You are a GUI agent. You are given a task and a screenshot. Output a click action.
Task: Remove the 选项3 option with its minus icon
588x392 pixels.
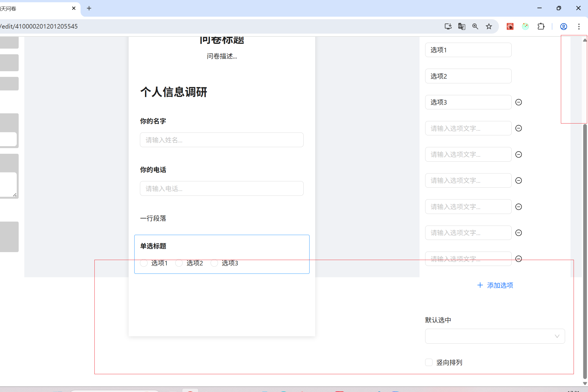pyautogui.click(x=518, y=102)
